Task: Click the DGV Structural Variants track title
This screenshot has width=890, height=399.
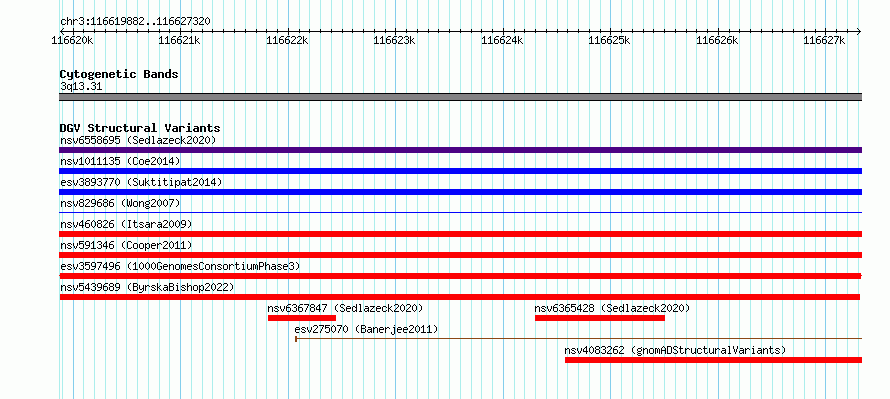Action: 140,128
